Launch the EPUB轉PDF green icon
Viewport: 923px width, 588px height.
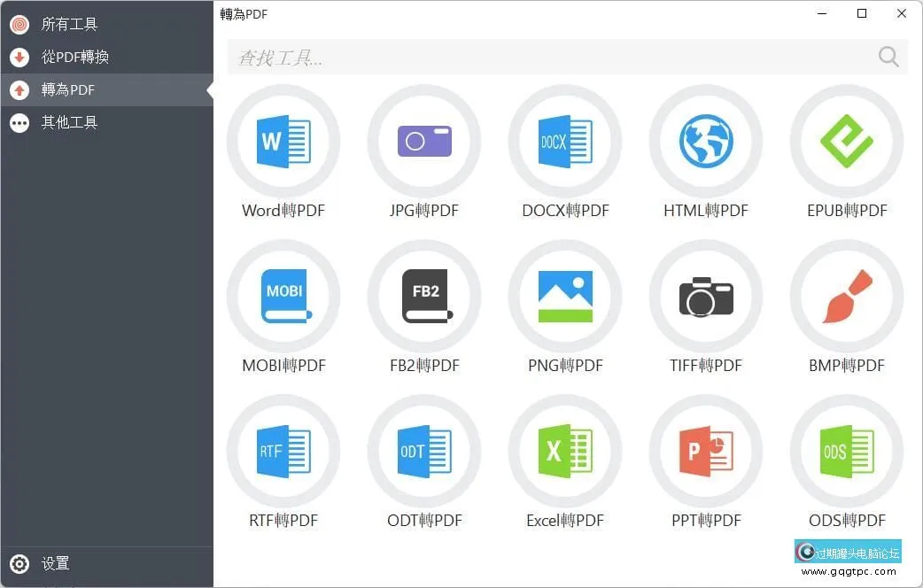coord(847,142)
